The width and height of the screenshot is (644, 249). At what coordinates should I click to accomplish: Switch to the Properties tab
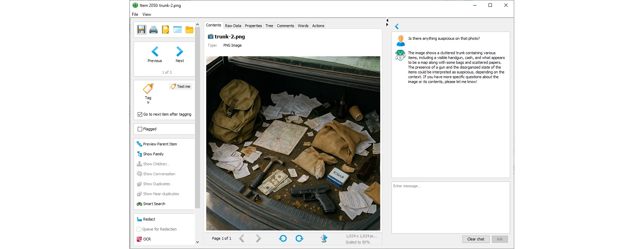pos(253,26)
